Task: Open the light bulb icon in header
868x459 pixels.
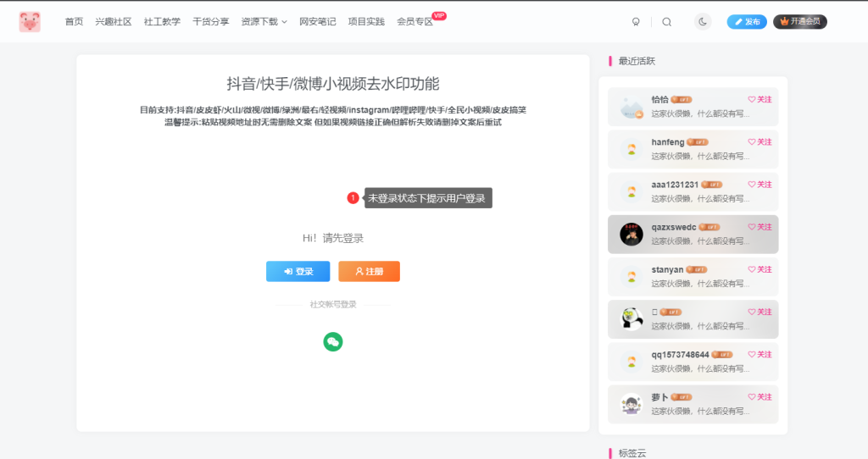Action: pyautogui.click(x=636, y=21)
